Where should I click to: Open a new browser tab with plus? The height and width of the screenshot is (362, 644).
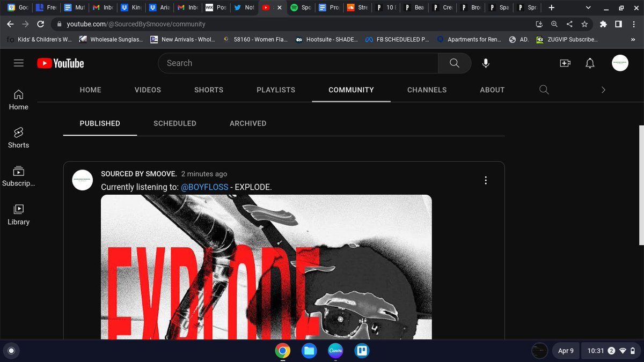point(551,8)
